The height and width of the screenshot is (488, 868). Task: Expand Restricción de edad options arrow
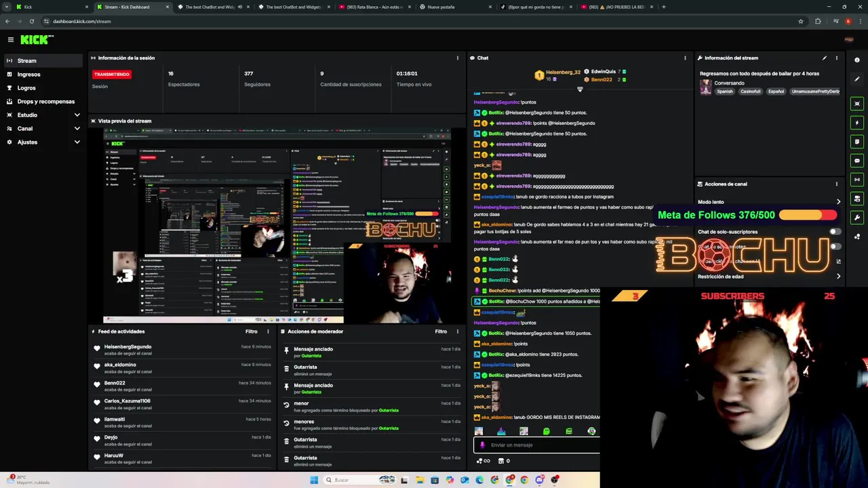(838, 277)
